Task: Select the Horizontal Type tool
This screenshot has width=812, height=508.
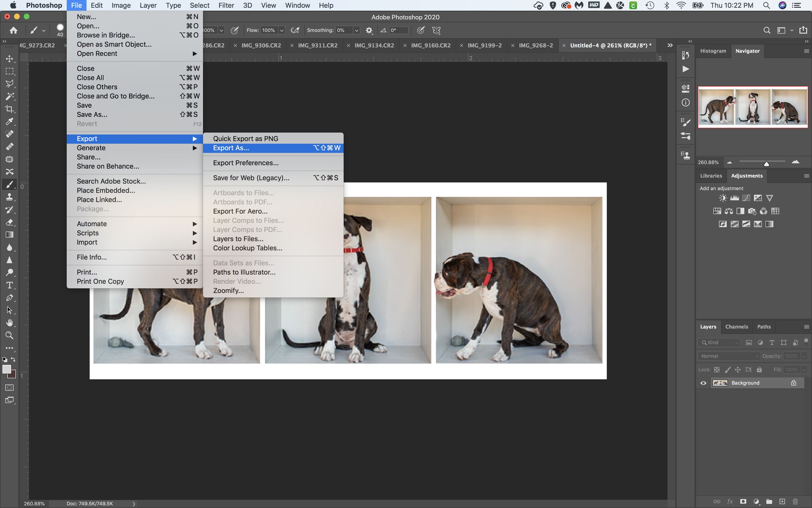Action: click(9, 285)
